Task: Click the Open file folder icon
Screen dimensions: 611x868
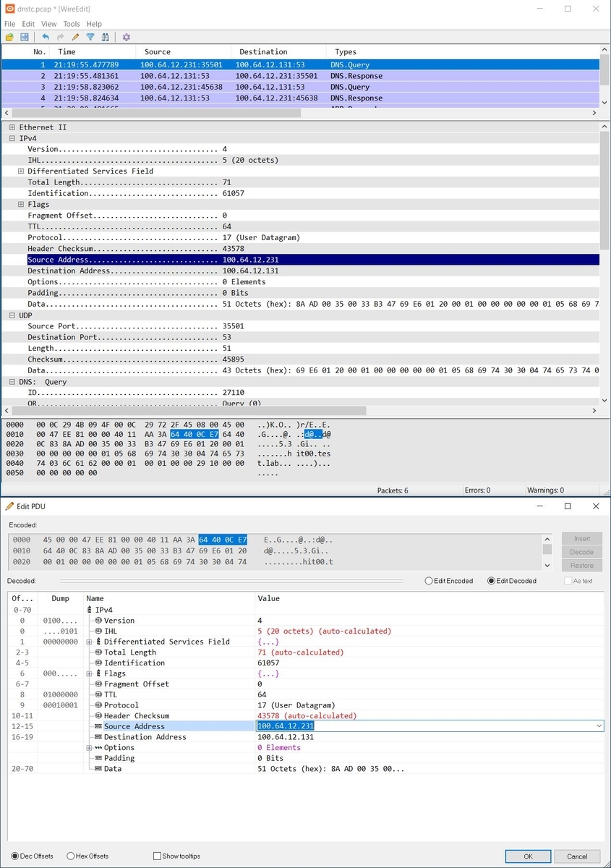Action: pyautogui.click(x=9, y=37)
